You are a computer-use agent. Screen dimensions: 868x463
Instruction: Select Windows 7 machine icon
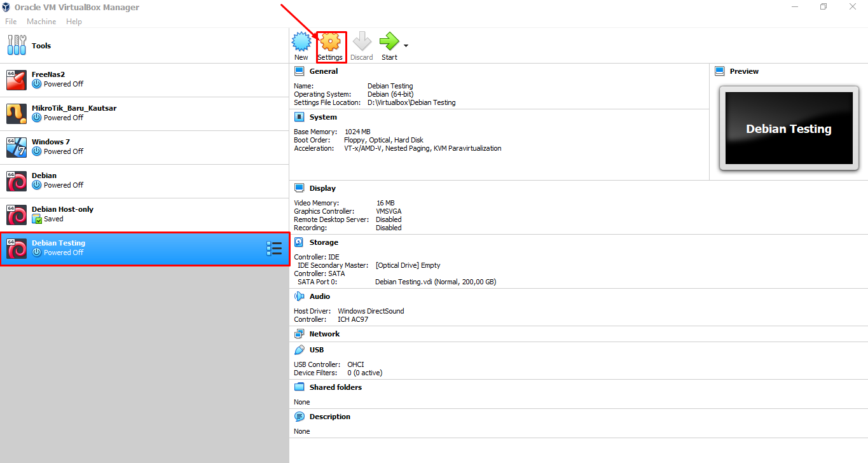click(x=17, y=147)
